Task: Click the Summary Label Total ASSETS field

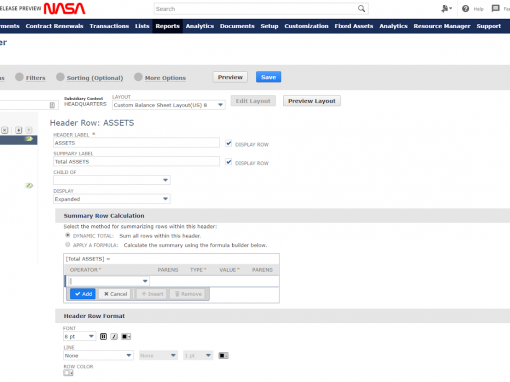Action: [x=136, y=162]
